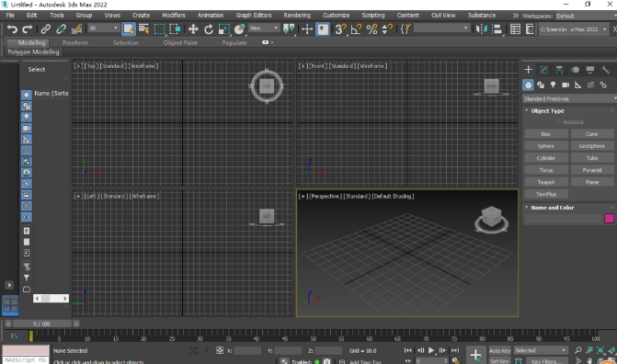The image size is (617, 364).
Task: Activate the Select Object tool
Action: pyautogui.click(x=129, y=29)
